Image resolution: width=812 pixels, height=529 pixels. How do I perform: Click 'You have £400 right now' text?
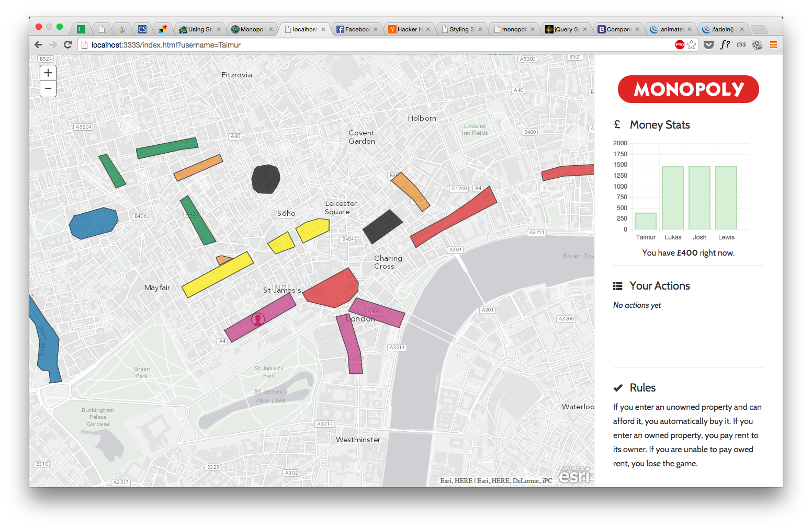click(689, 253)
